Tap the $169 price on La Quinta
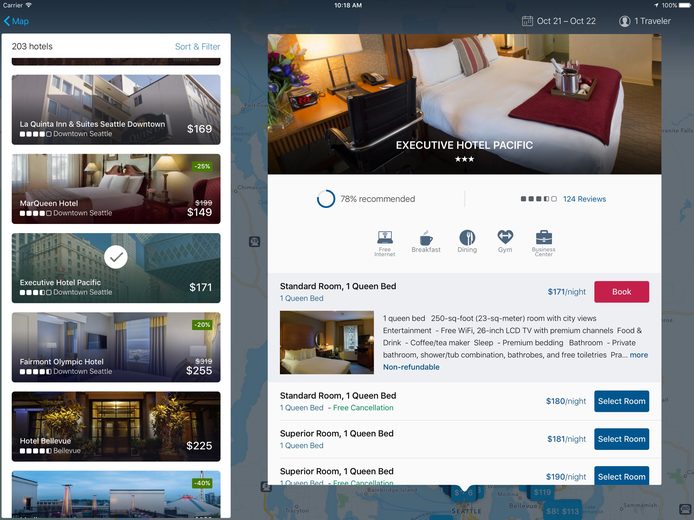The width and height of the screenshot is (694, 520). pos(199,129)
